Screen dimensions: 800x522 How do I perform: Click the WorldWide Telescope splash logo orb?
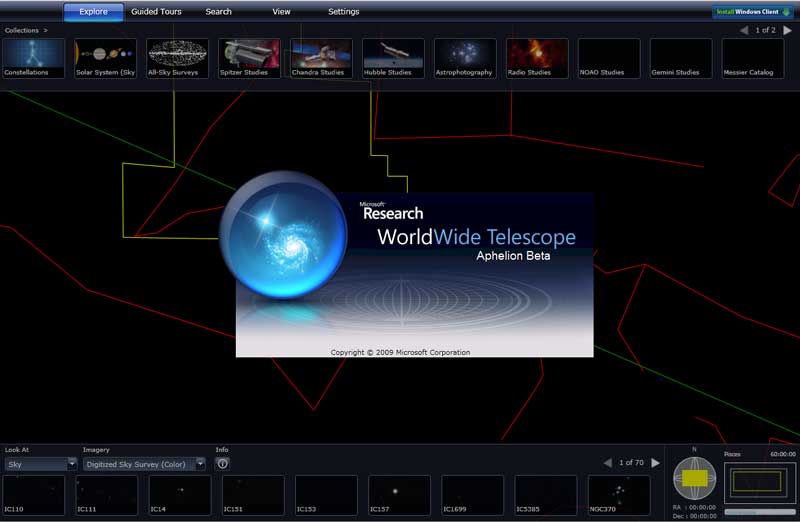tap(284, 235)
